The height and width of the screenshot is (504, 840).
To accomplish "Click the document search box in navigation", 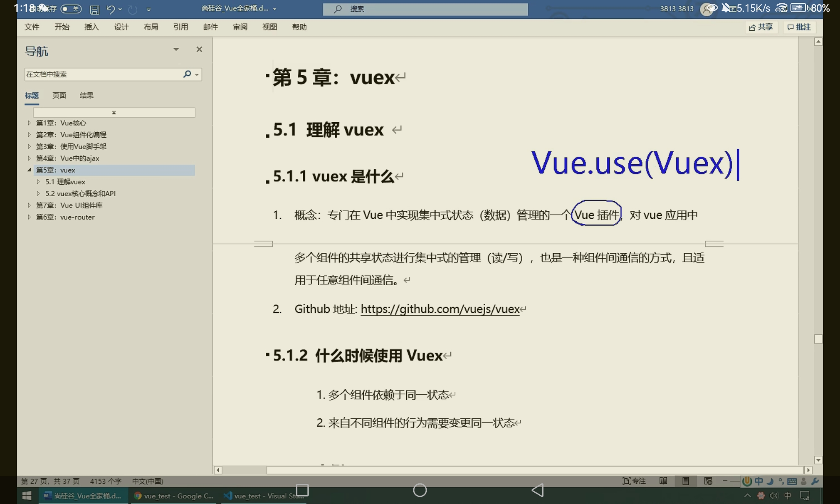I will 101,74.
